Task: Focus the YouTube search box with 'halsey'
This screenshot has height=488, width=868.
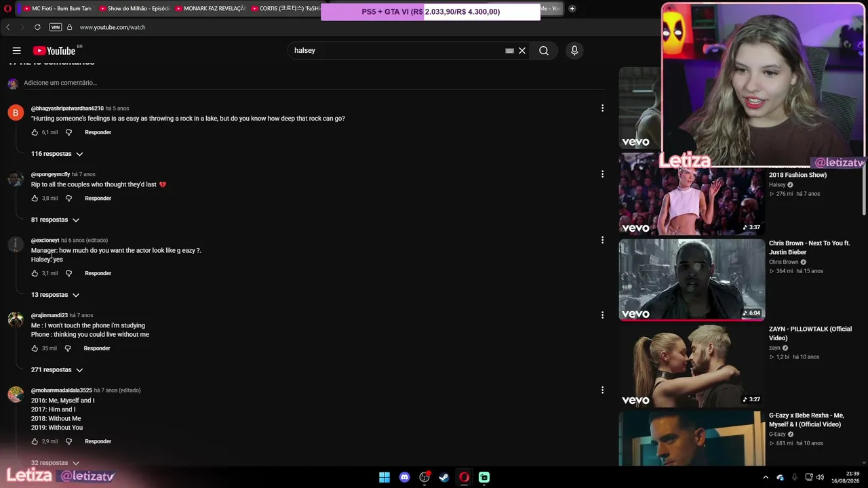Action: coord(397,51)
